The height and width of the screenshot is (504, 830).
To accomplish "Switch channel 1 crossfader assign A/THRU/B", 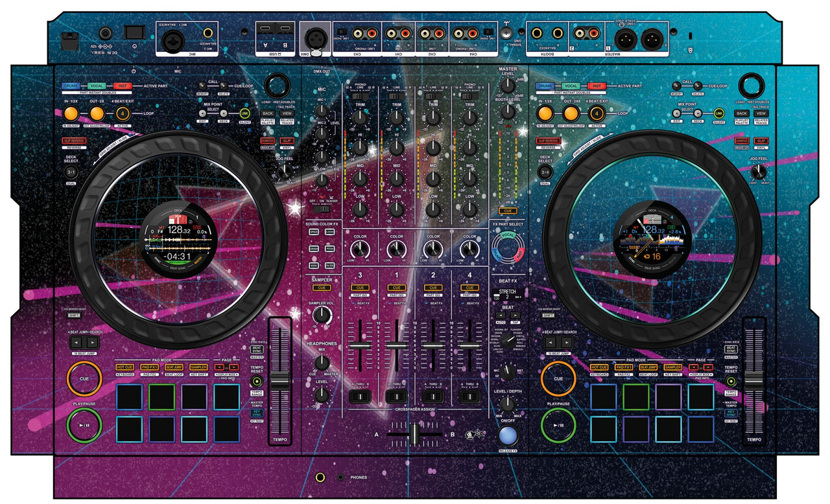I will [396, 395].
